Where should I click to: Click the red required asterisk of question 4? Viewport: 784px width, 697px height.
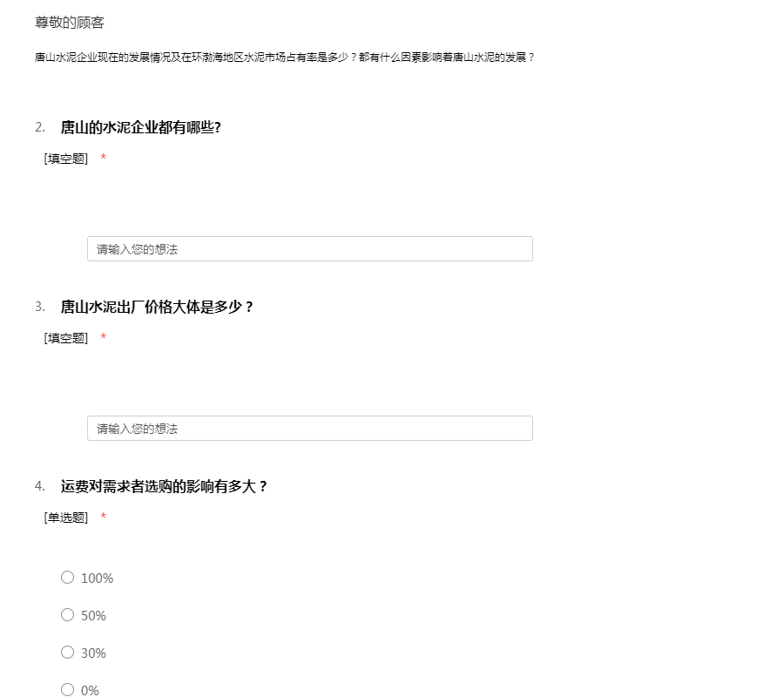tap(104, 516)
